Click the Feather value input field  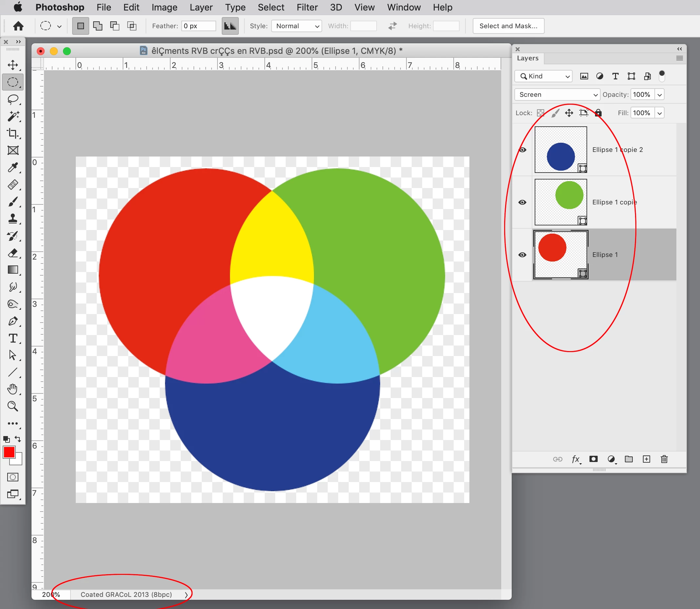(199, 26)
